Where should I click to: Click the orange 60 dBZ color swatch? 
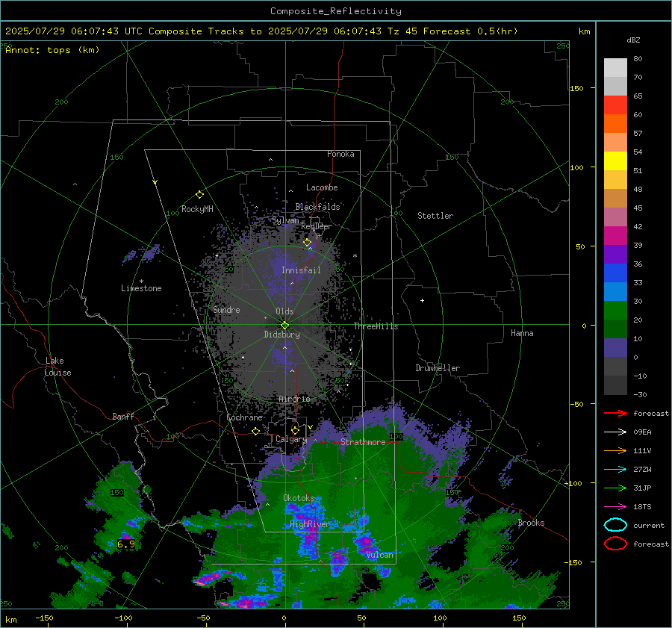[615, 123]
